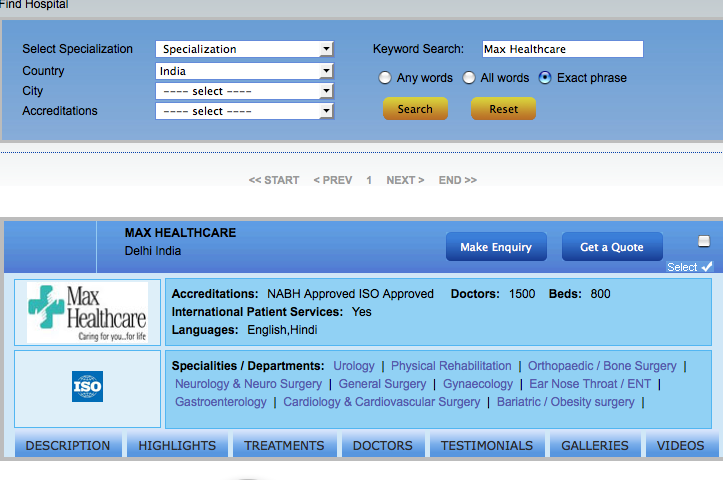Image resolution: width=723 pixels, height=480 pixels.
Task: View the TREATMENTS tab
Action: pyautogui.click(x=284, y=445)
